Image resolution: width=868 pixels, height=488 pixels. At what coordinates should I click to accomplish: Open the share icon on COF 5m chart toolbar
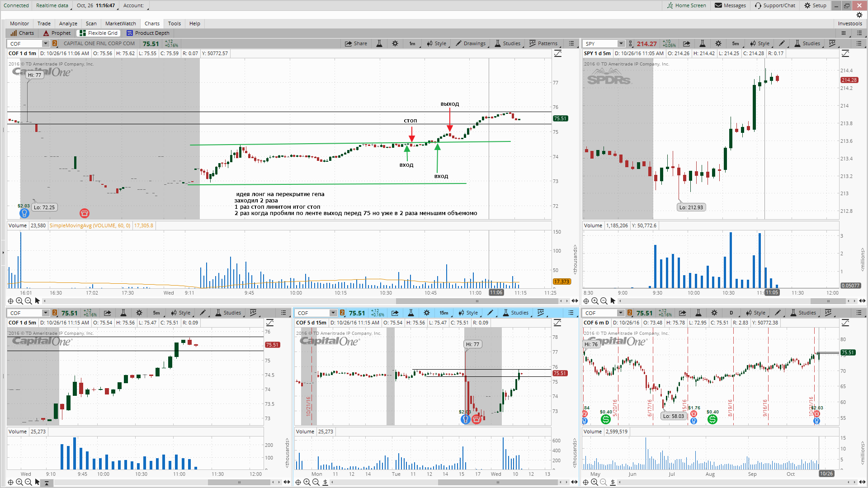[107, 313]
